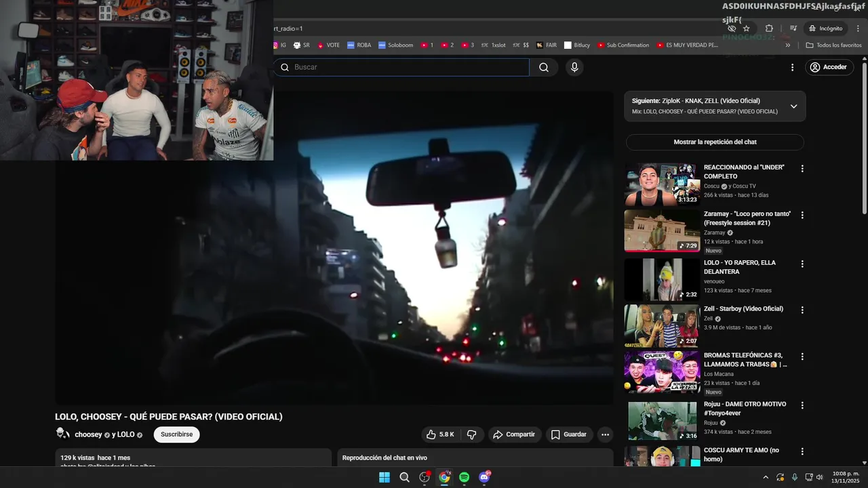Screen dimensions: 868x488
Task: Start voice search with the microphone icon
Action: (574, 67)
